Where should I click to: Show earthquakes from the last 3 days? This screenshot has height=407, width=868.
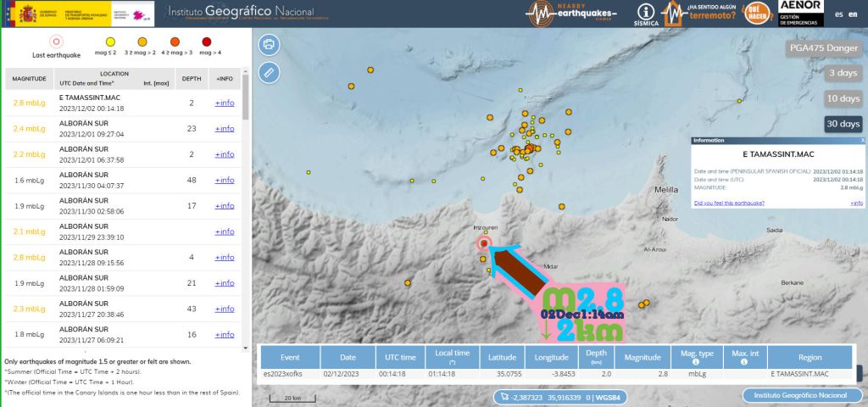(x=843, y=73)
